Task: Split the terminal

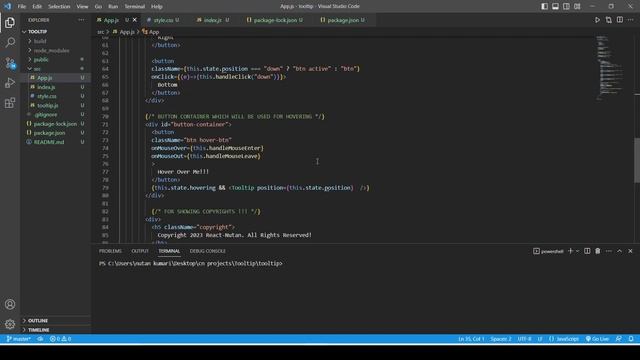Action: pyautogui.click(x=587, y=251)
